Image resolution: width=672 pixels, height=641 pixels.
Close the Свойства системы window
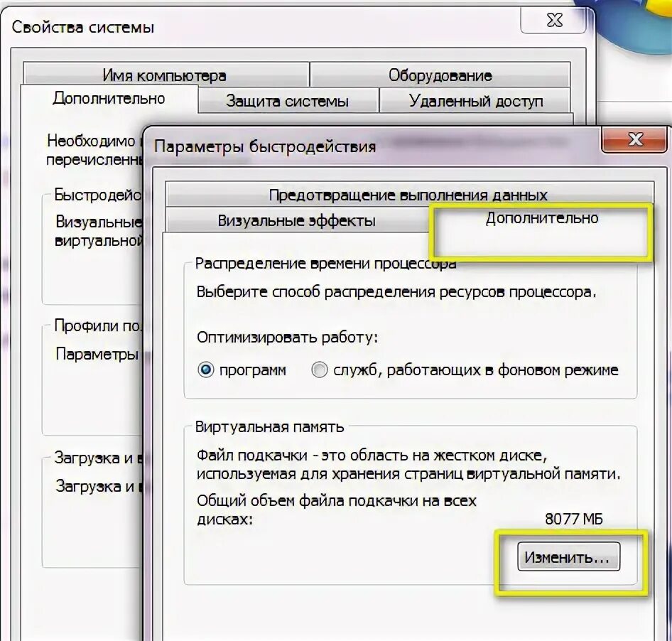(x=553, y=20)
